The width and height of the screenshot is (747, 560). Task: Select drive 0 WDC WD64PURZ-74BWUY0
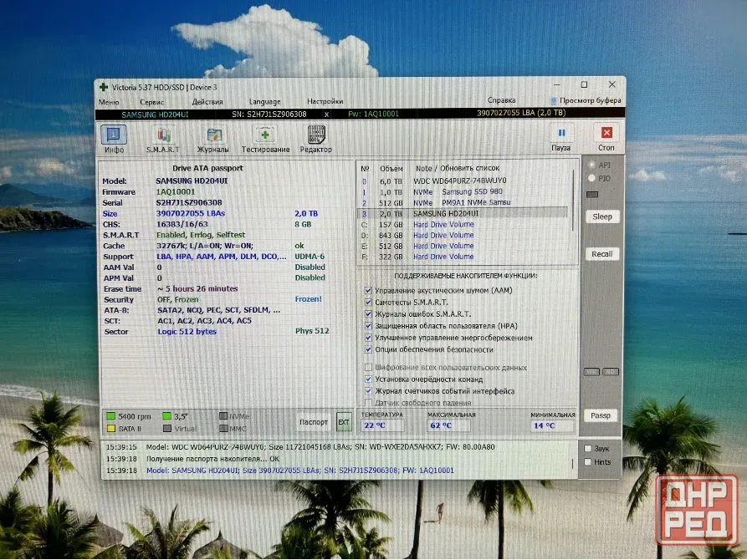click(x=463, y=181)
